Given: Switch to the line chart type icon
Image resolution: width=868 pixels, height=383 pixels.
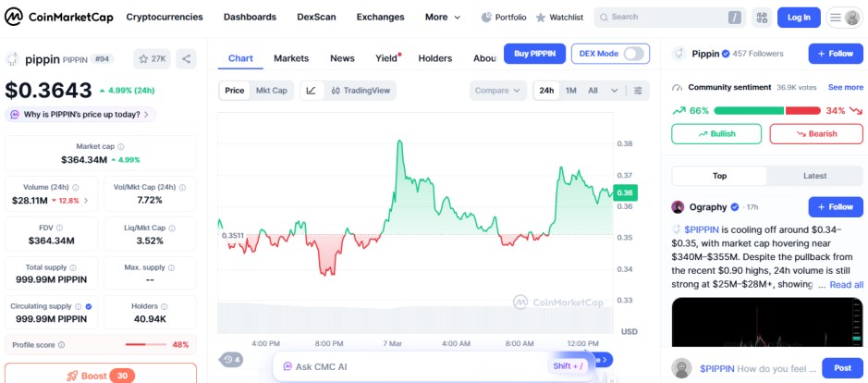Looking at the screenshot, I should pos(311,91).
